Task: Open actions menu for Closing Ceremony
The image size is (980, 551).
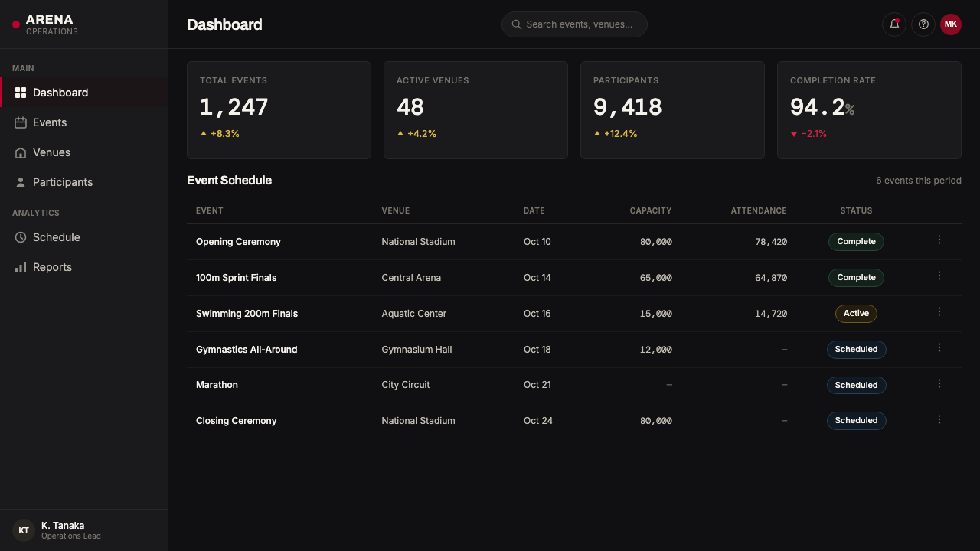Action: point(939,420)
